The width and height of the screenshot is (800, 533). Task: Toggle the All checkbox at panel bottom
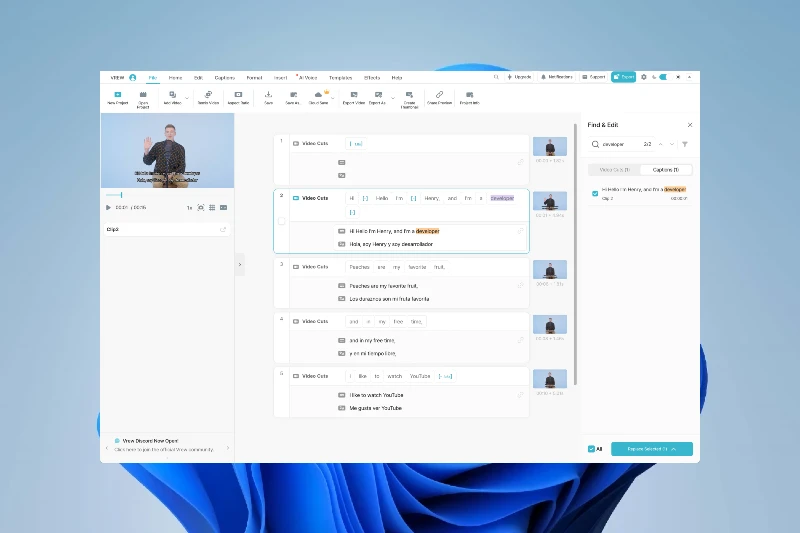pyautogui.click(x=591, y=449)
